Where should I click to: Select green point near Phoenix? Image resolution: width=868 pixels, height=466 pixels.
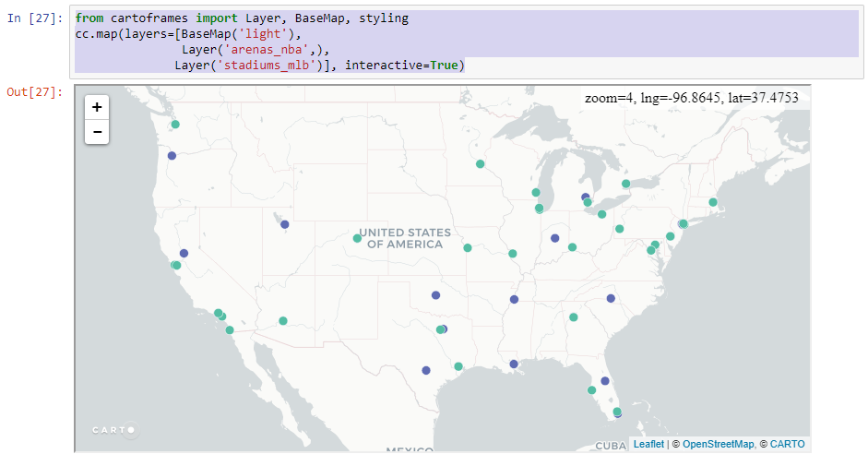click(283, 321)
